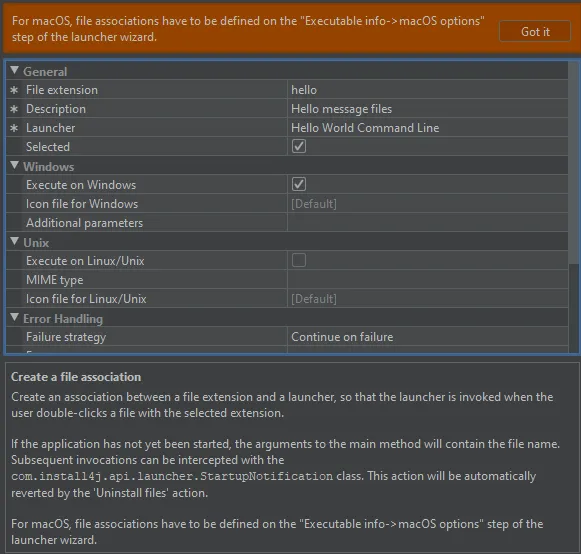
Task: Click the 'Unix' section heading text
Action: 36,243
